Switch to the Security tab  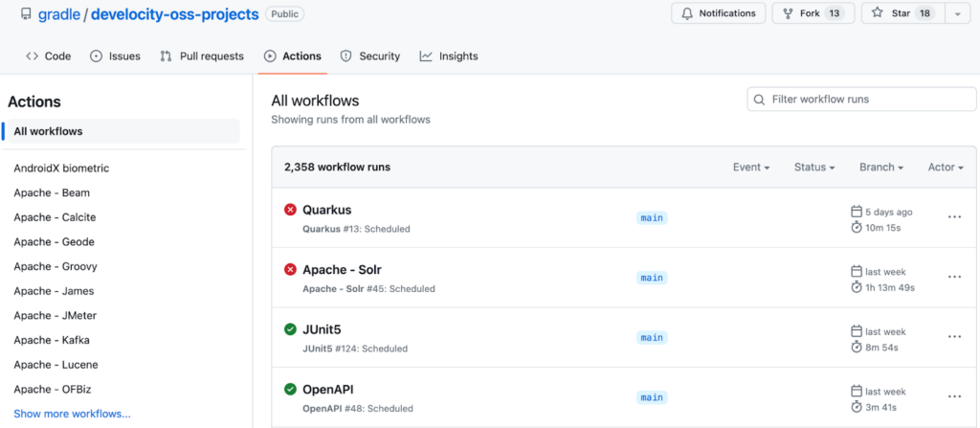(x=370, y=56)
